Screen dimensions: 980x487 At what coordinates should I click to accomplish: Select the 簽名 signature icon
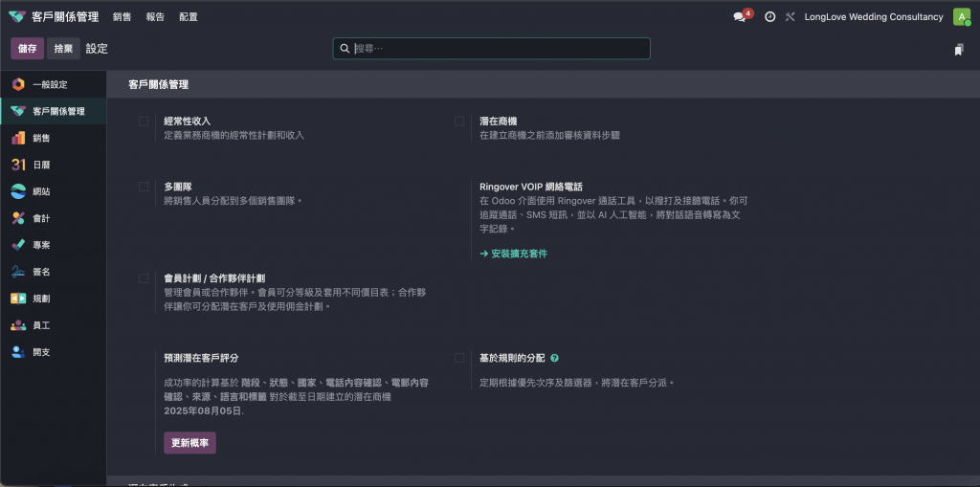18,272
